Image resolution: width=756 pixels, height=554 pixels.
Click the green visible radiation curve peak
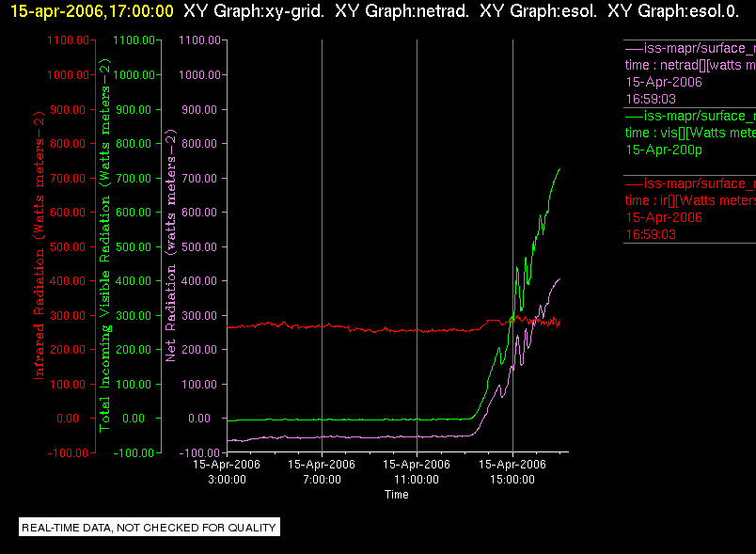[x=559, y=169]
